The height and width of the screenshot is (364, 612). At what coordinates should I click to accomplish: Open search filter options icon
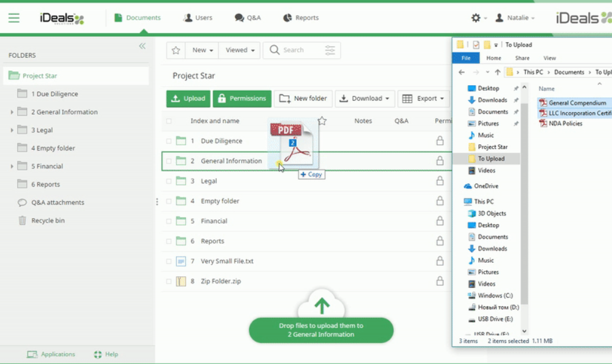click(x=330, y=50)
